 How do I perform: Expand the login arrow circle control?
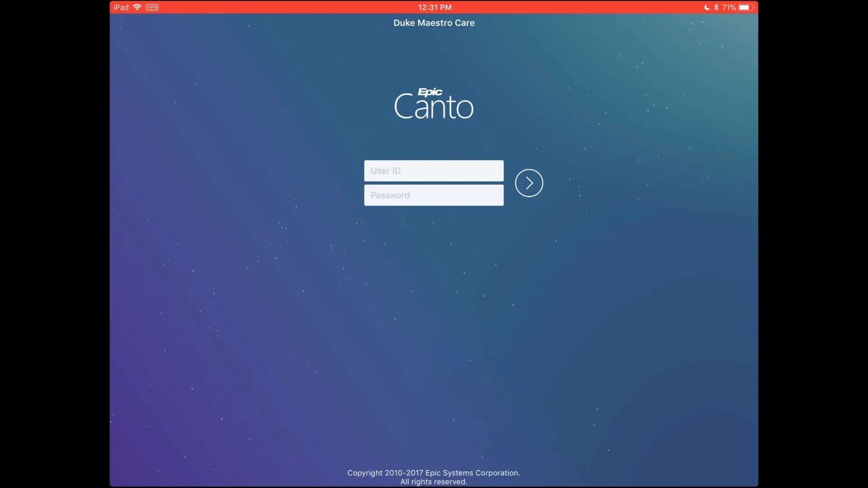pyautogui.click(x=529, y=183)
